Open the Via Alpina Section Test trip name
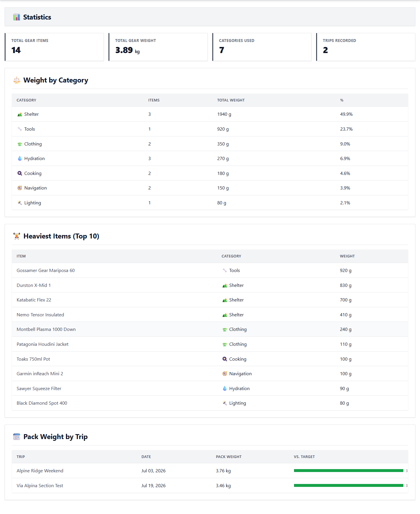 click(x=40, y=486)
